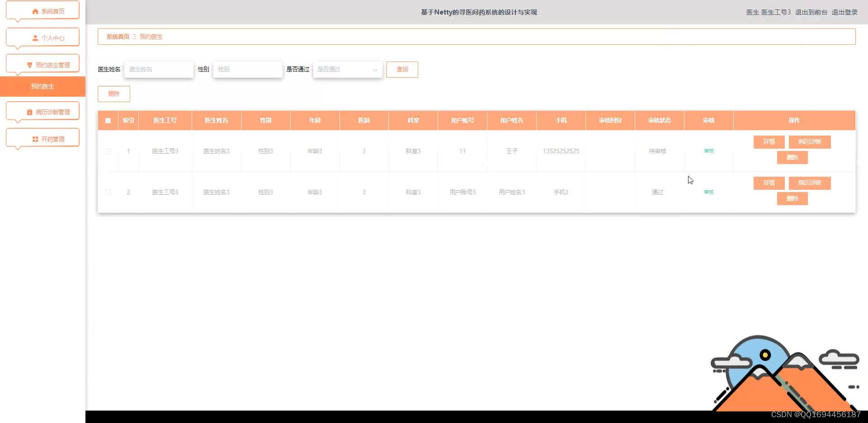
Task: Click the 医生姓名 search input field
Action: pos(159,70)
